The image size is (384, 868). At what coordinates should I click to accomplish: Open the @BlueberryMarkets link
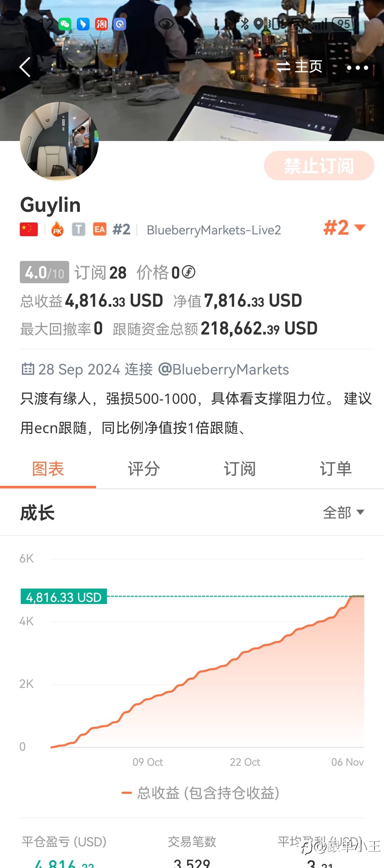point(223,370)
